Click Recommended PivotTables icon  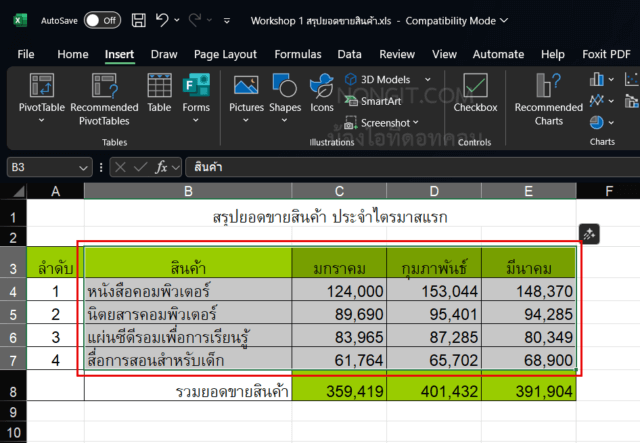coord(104,86)
